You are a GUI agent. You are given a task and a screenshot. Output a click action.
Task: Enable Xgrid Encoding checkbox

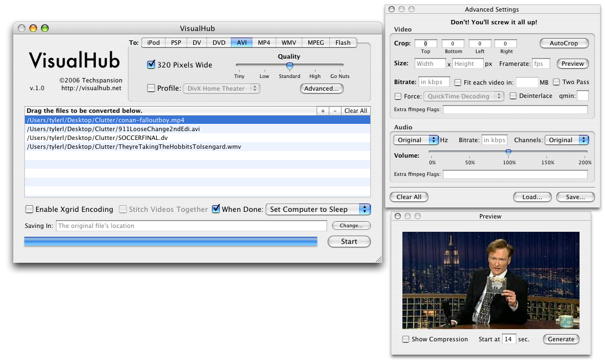(29, 209)
